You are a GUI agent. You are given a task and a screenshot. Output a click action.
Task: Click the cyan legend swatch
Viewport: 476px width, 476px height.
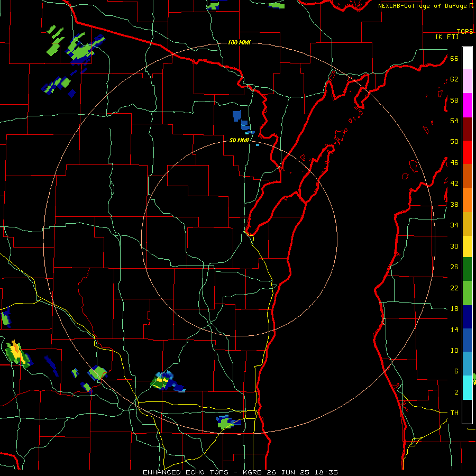pos(467,388)
